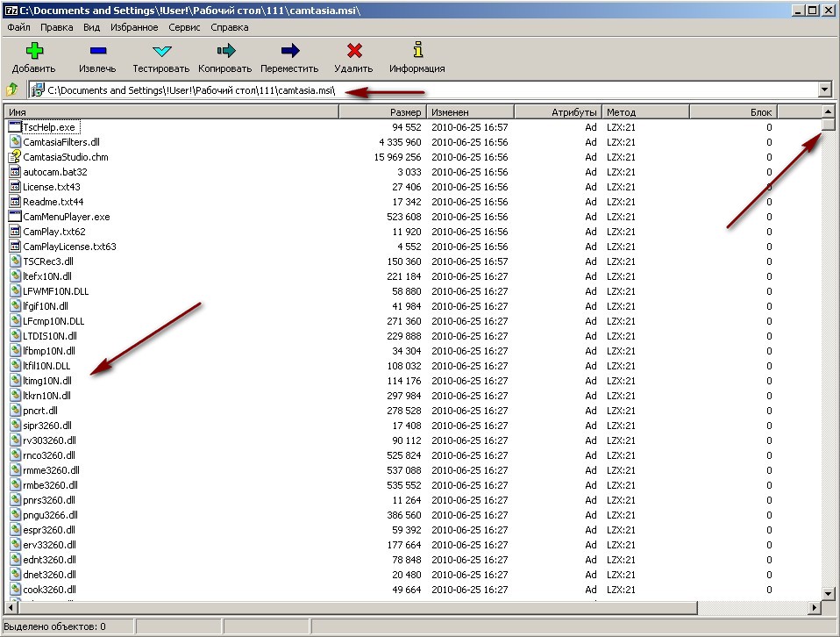This screenshot has height=637, width=840.
Task: Click the TscHelp.exe file icon
Action: click(x=15, y=127)
